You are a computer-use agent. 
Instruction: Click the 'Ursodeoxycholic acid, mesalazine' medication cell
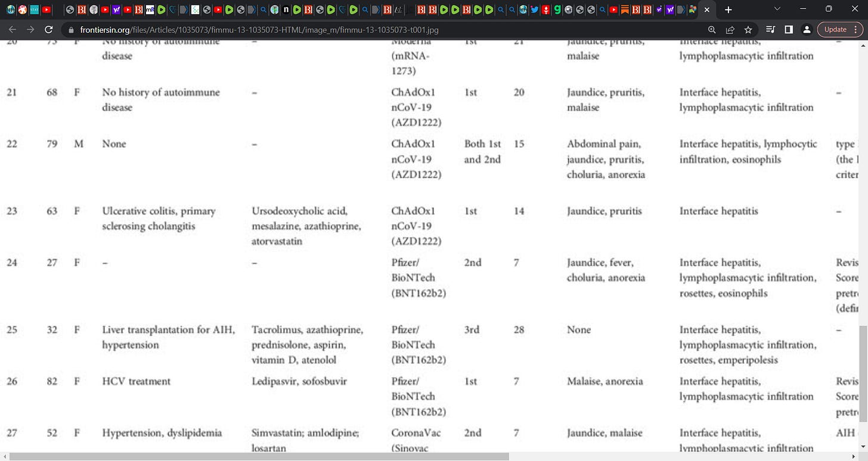pyautogui.click(x=307, y=226)
